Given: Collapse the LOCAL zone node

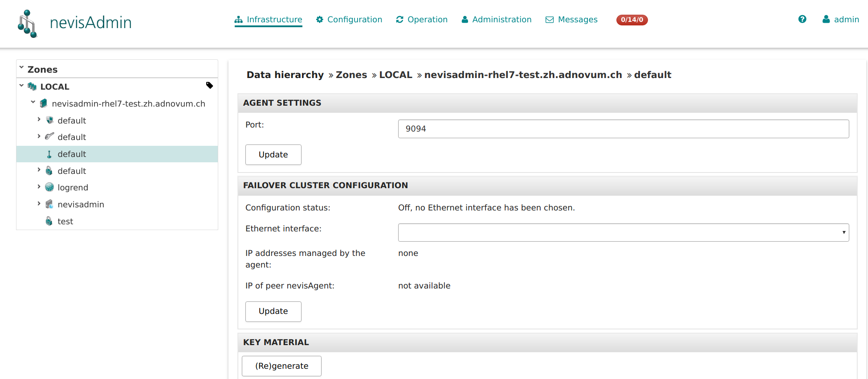Looking at the screenshot, I should (x=21, y=85).
